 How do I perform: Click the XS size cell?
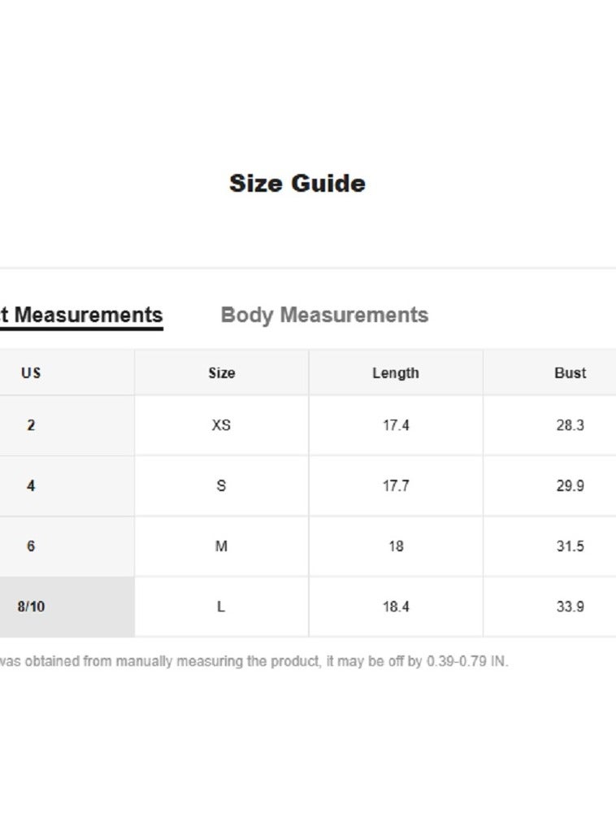(x=221, y=425)
